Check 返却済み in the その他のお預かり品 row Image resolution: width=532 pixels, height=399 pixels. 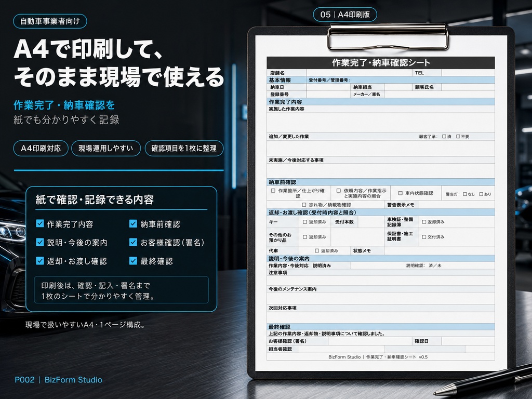click(x=304, y=237)
